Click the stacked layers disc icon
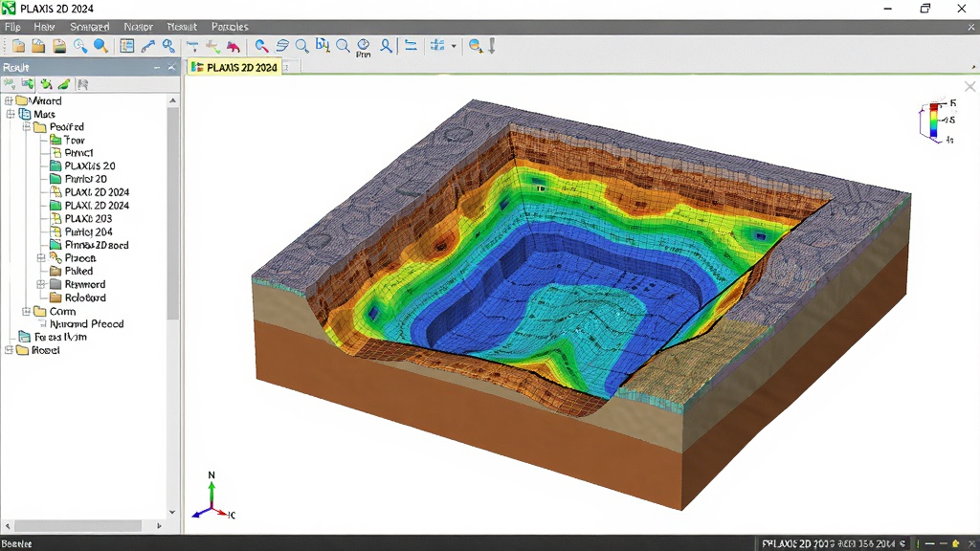Screen dimensions: 980x551 pyautogui.click(x=282, y=46)
